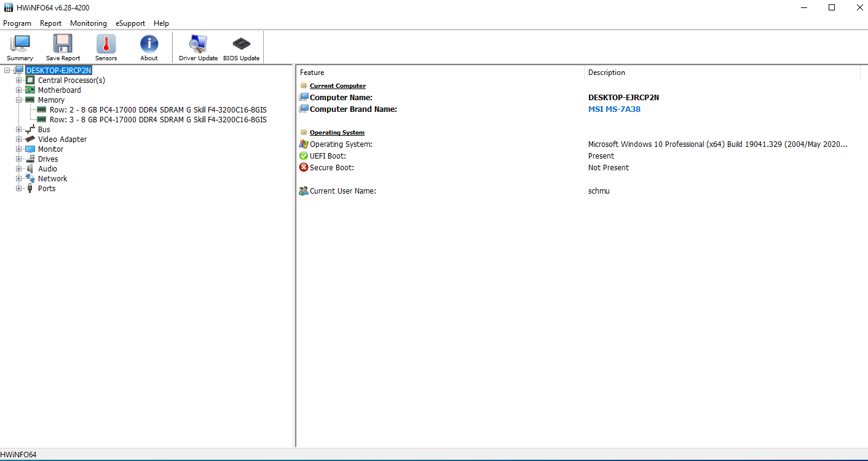Click the Current Computer section heading

point(337,85)
